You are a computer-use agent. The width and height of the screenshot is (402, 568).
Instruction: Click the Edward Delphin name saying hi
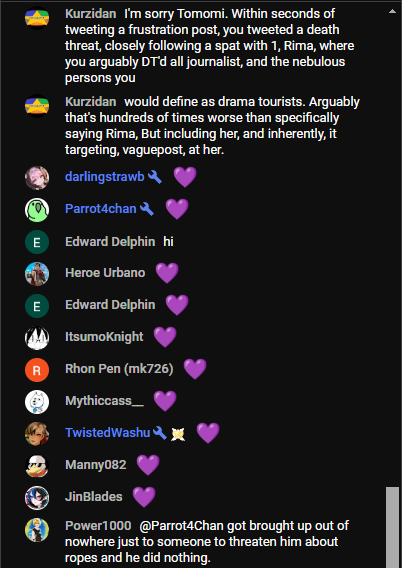110,242
